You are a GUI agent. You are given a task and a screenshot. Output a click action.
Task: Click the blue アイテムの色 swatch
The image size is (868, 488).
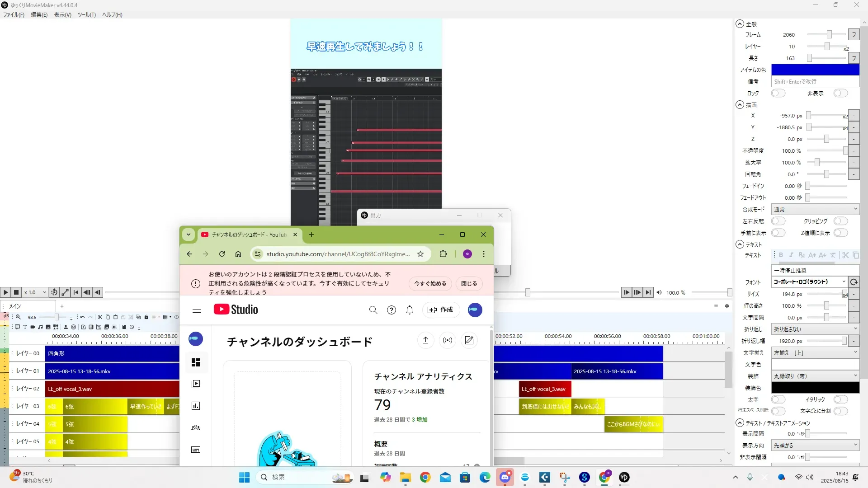pos(815,70)
